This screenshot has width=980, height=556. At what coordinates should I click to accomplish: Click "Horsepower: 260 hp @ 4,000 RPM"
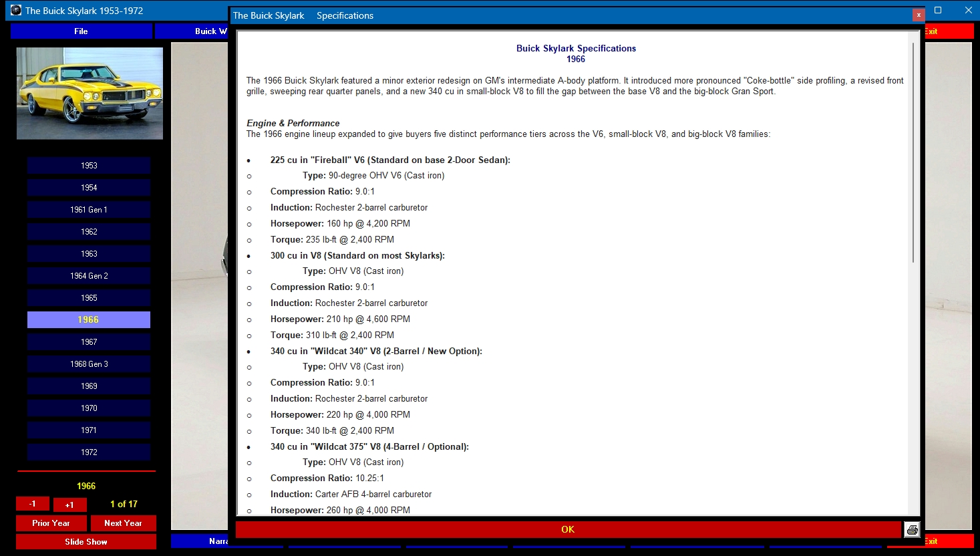point(340,510)
